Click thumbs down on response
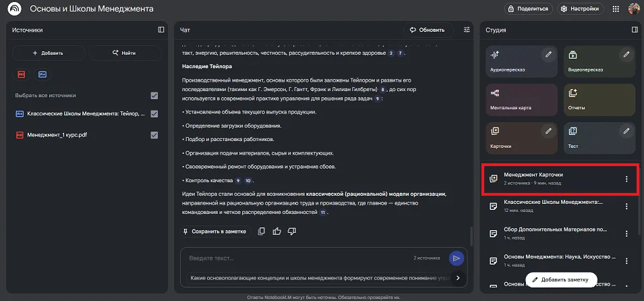 pyautogui.click(x=292, y=231)
